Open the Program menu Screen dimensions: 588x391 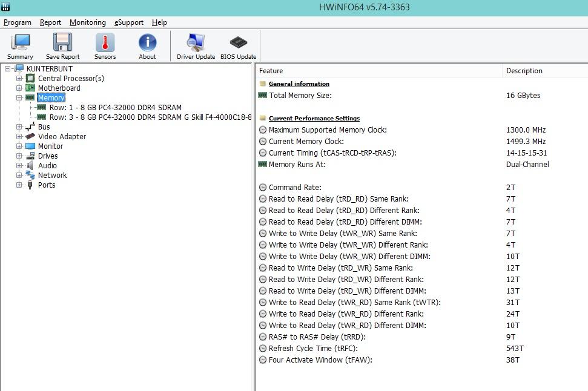[x=17, y=22]
